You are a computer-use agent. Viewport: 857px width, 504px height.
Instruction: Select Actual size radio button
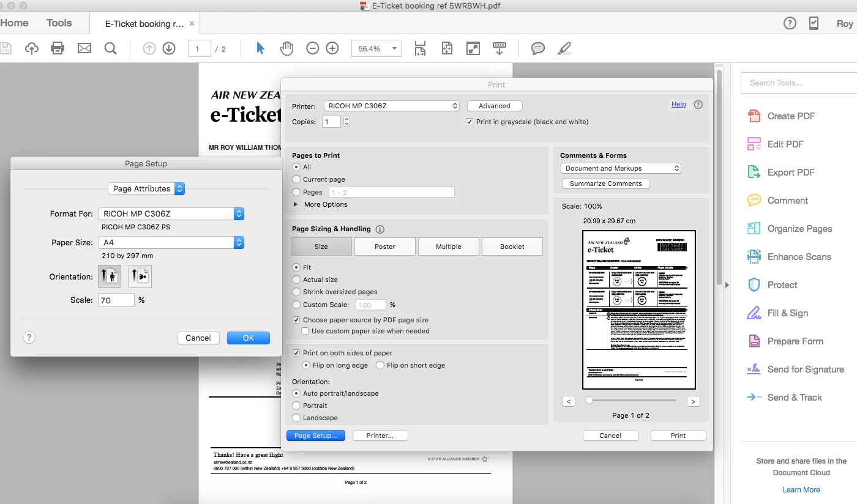click(x=296, y=280)
